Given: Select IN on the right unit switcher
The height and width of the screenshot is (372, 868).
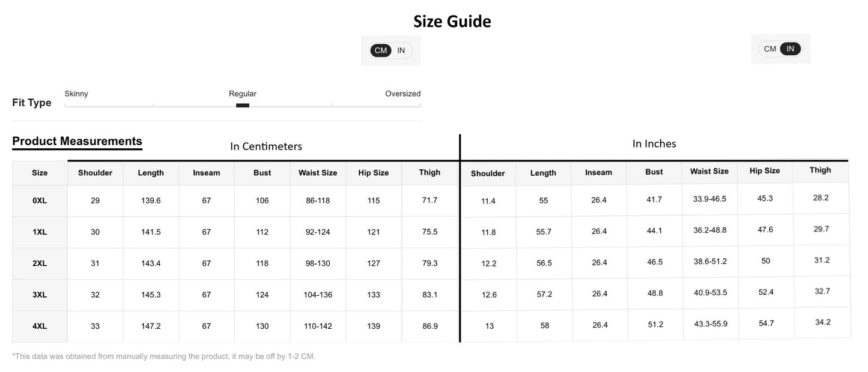Looking at the screenshot, I should pyautogui.click(x=790, y=49).
